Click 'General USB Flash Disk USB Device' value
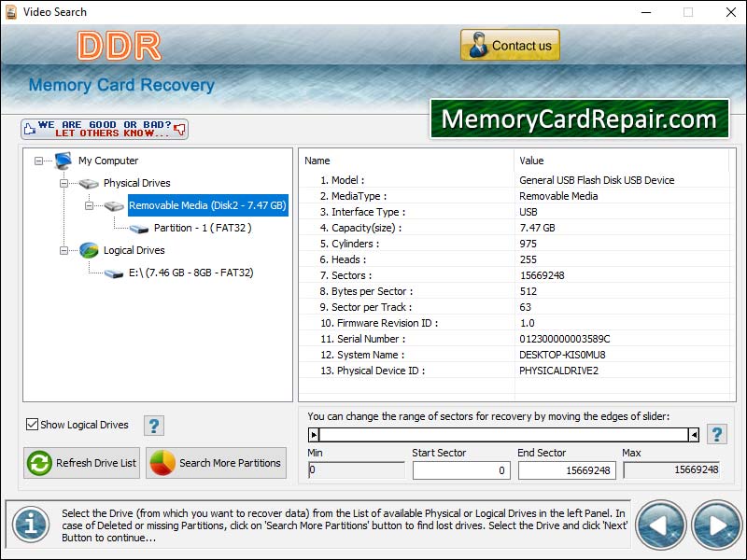The image size is (747, 560). click(x=597, y=180)
